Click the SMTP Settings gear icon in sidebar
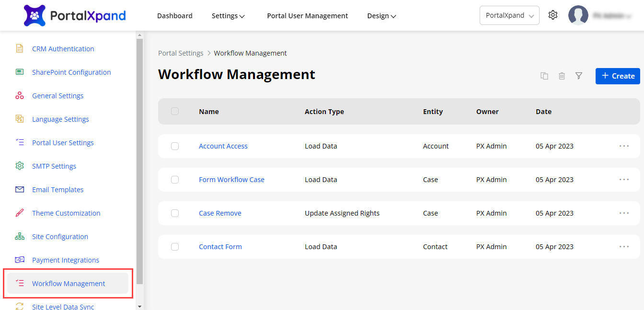 20,166
